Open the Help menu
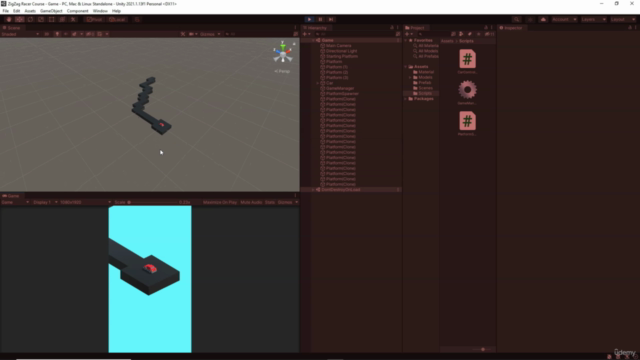 116,11
